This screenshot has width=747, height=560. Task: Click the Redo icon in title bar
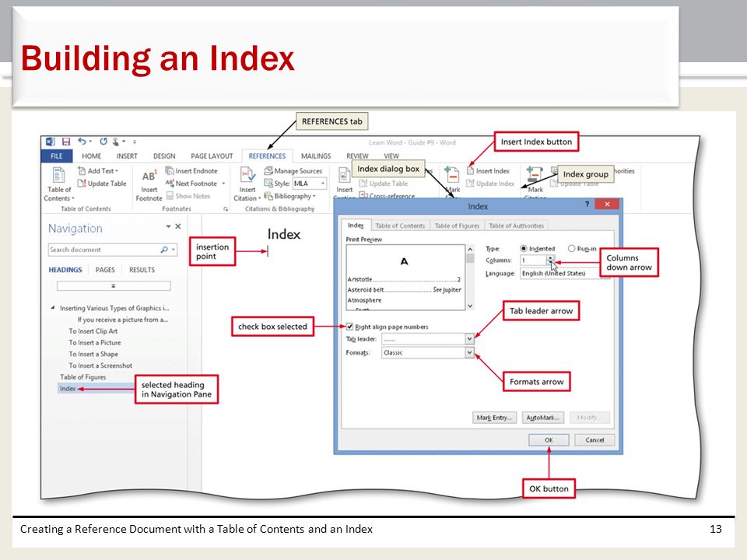tap(103, 142)
